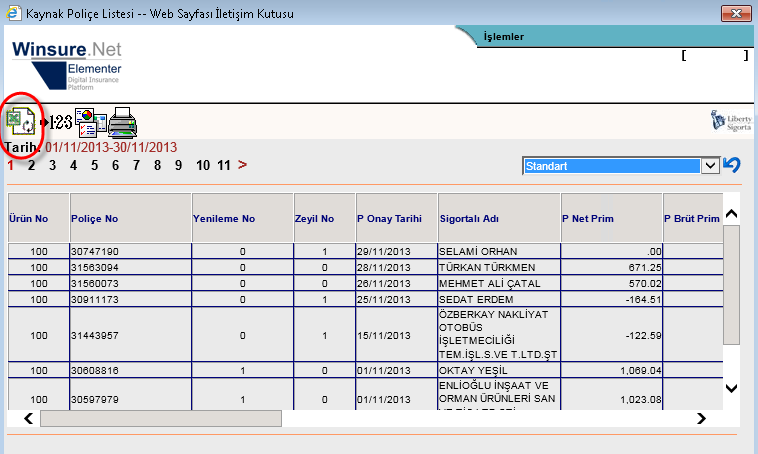
Task: Open the chart report icon
Action: click(90, 122)
